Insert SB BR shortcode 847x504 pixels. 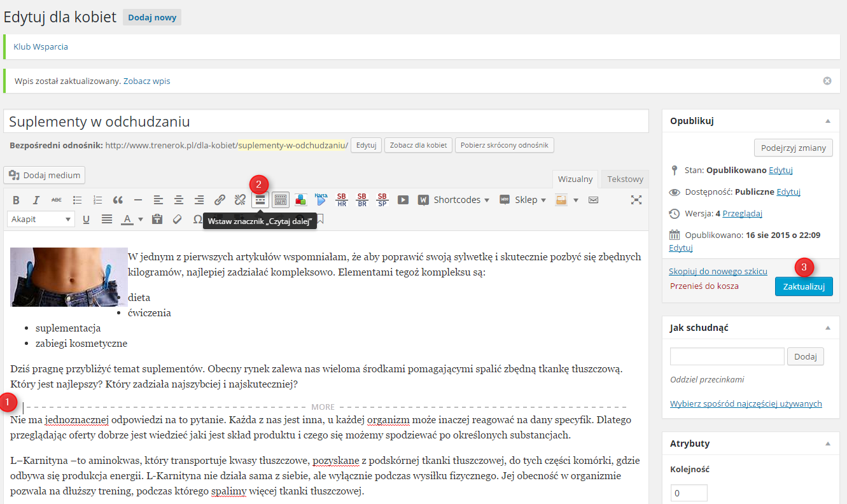tap(362, 200)
